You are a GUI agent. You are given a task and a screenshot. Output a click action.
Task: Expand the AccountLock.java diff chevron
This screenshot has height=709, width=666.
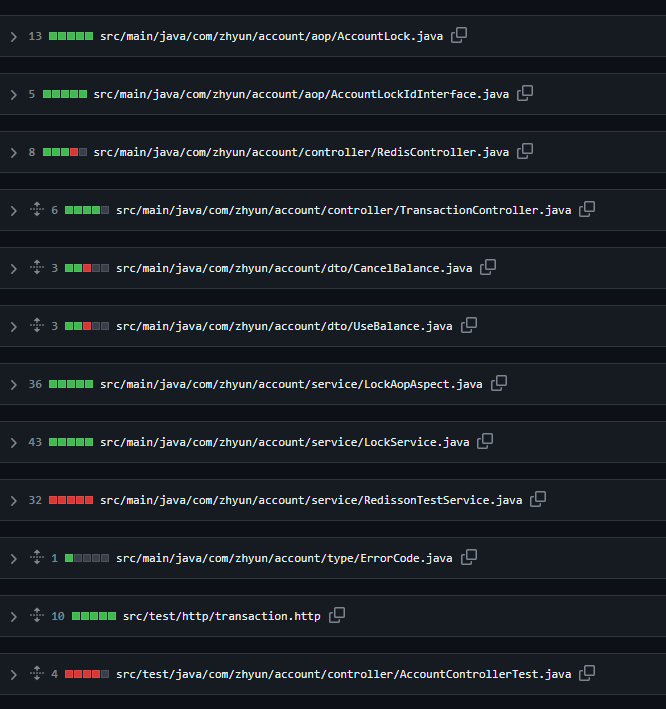pyautogui.click(x=14, y=37)
